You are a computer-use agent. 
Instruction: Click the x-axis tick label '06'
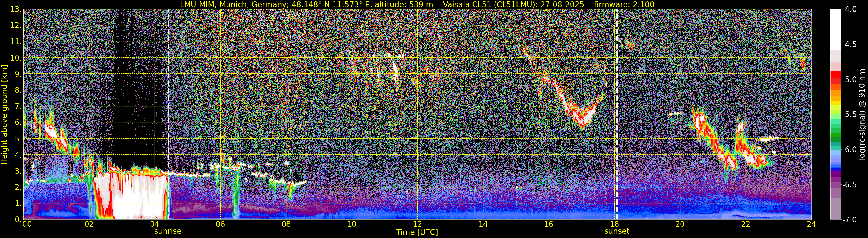point(220,224)
